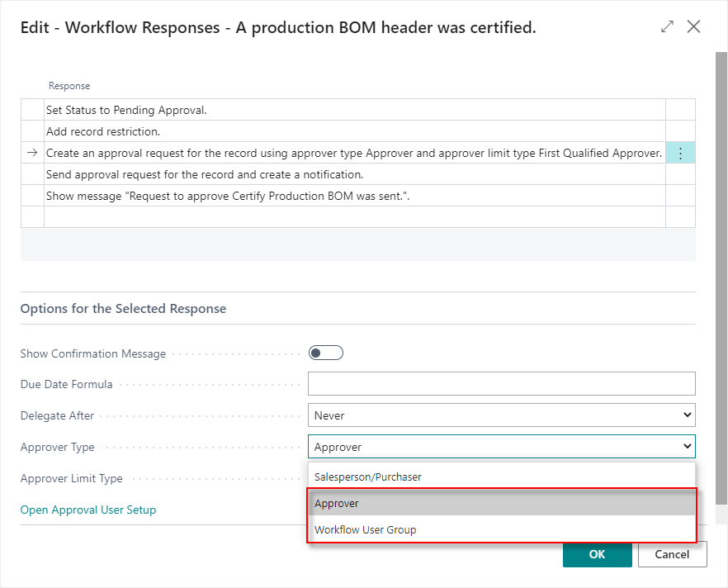Viewport: 728px width, 588px height.
Task: Click the Response column header
Action: (x=69, y=86)
